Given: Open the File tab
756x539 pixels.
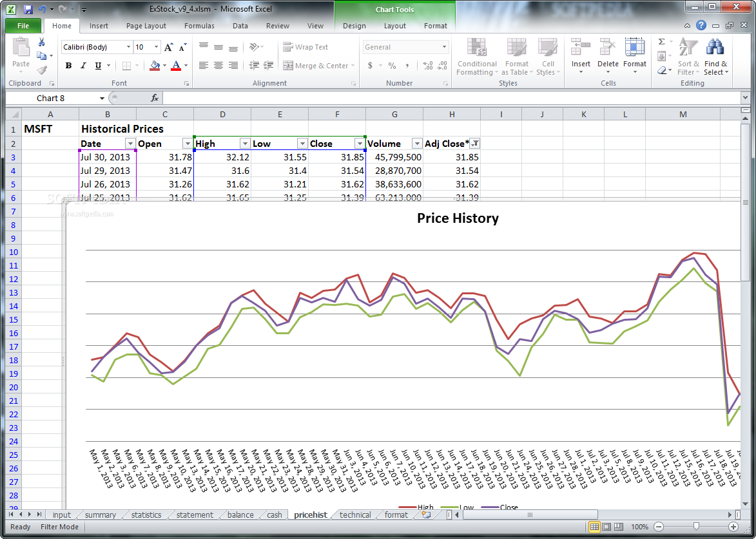Looking at the screenshot, I should [x=23, y=26].
